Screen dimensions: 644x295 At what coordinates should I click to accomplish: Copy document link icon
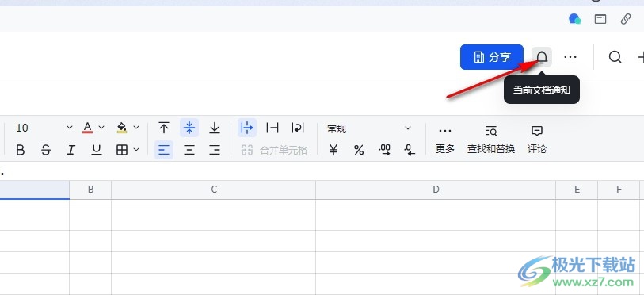click(626, 19)
